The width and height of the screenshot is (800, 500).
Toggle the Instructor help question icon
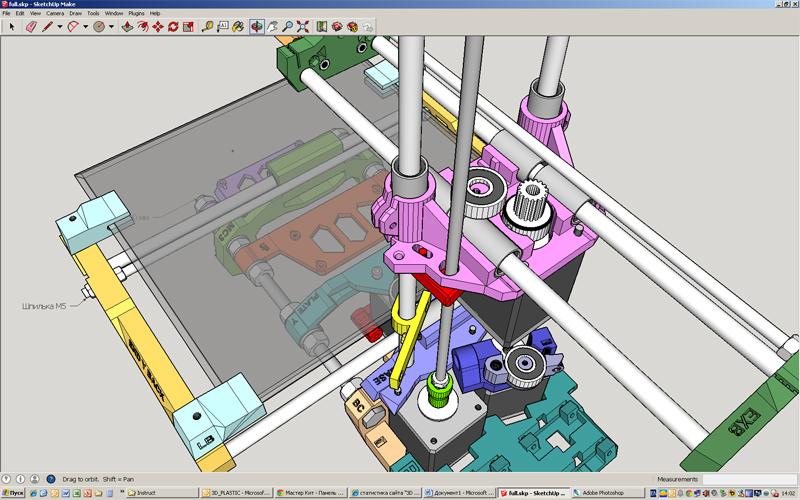(51, 479)
